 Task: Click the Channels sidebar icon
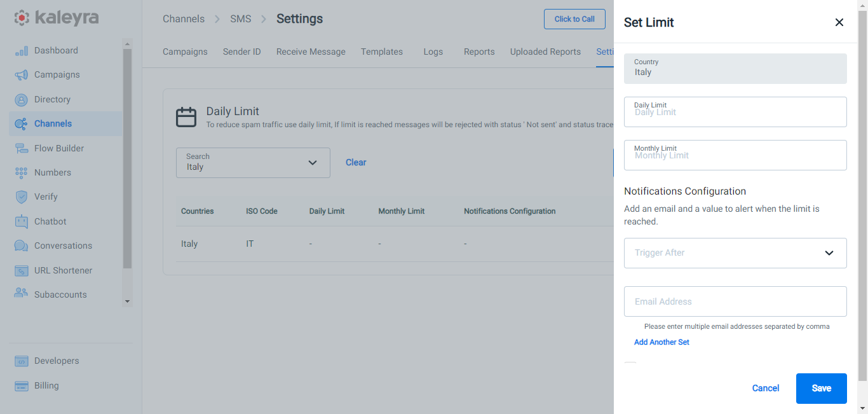pos(21,124)
